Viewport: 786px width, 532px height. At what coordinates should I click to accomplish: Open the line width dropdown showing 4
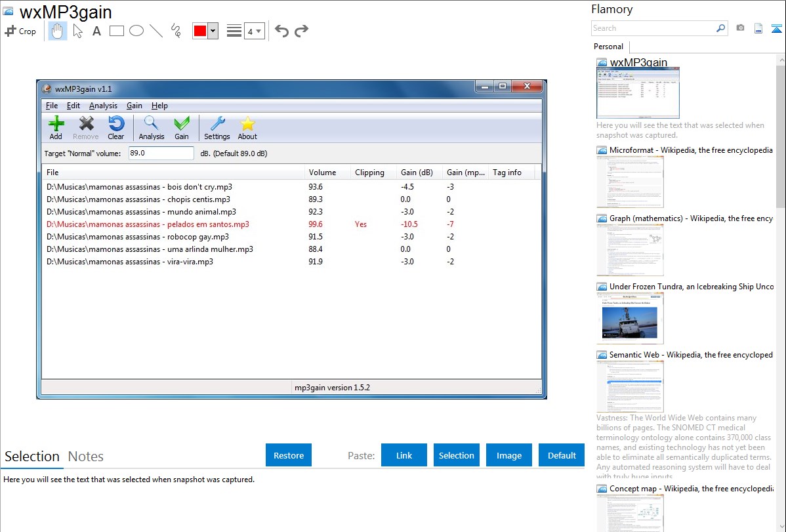tap(254, 31)
